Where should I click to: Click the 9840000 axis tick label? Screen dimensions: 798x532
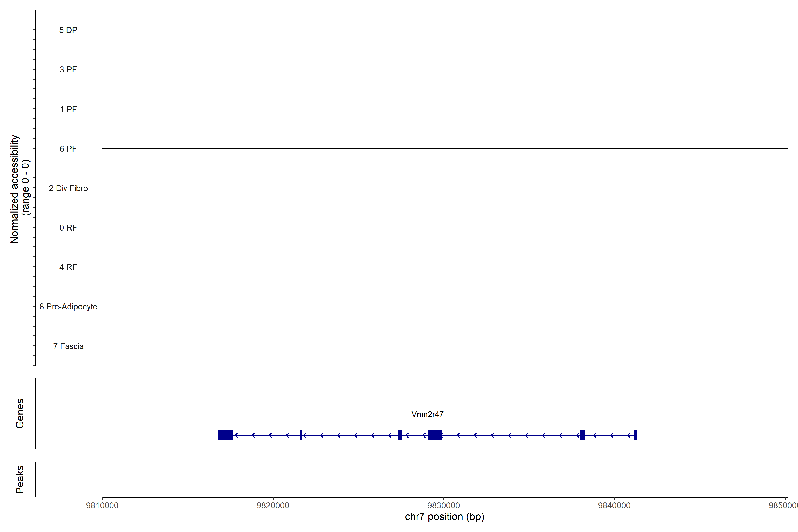[614, 505]
